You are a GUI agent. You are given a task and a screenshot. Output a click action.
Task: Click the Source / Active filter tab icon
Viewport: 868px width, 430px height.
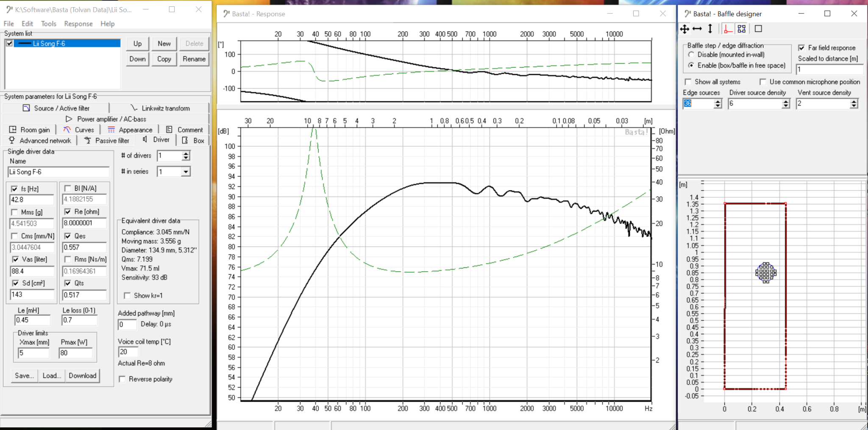[26, 108]
